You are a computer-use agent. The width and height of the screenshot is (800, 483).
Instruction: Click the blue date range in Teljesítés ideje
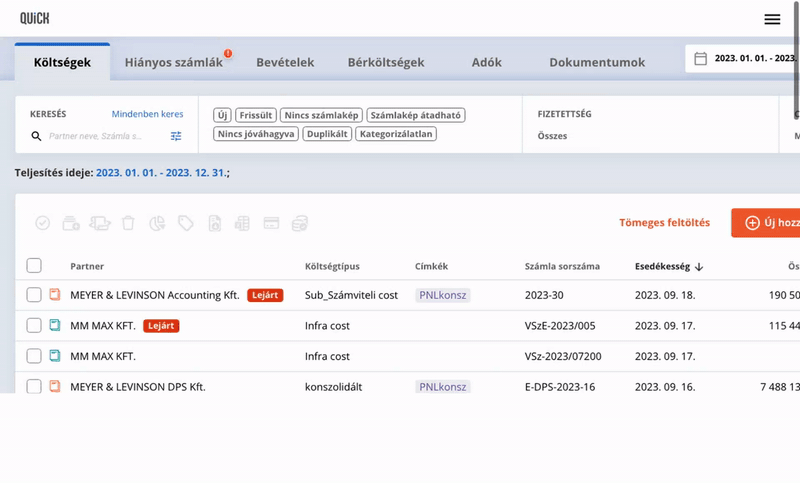pos(161,173)
